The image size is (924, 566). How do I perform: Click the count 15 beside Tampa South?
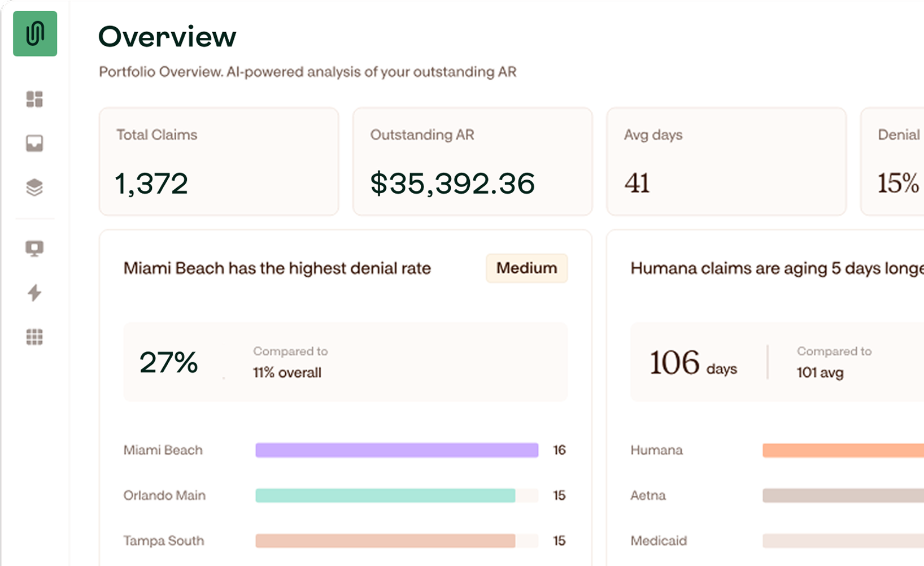559,541
